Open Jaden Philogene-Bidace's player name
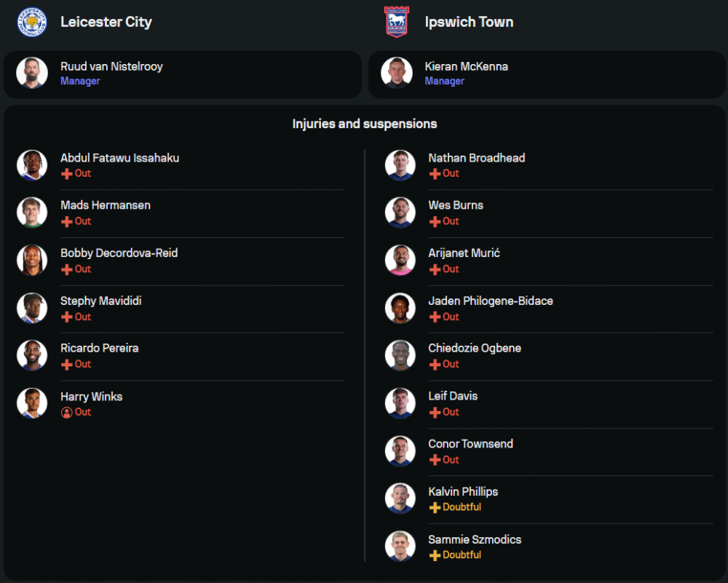 click(491, 301)
